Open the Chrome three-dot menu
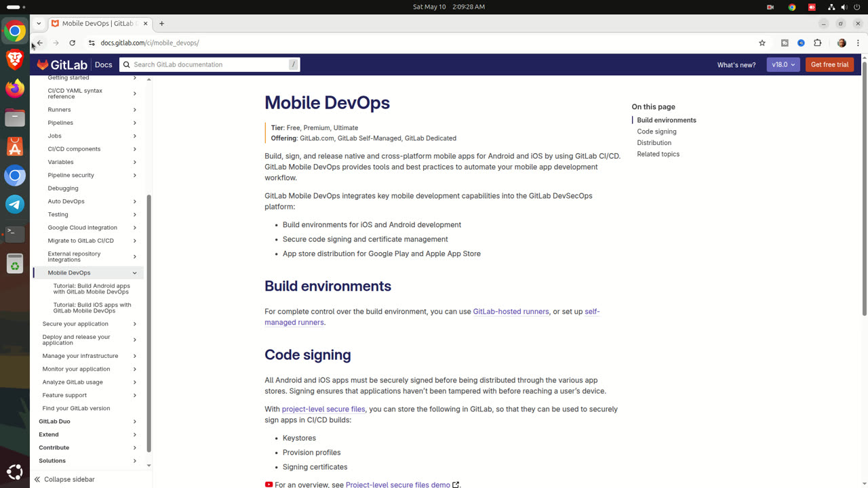The height and width of the screenshot is (488, 868). click(858, 43)
